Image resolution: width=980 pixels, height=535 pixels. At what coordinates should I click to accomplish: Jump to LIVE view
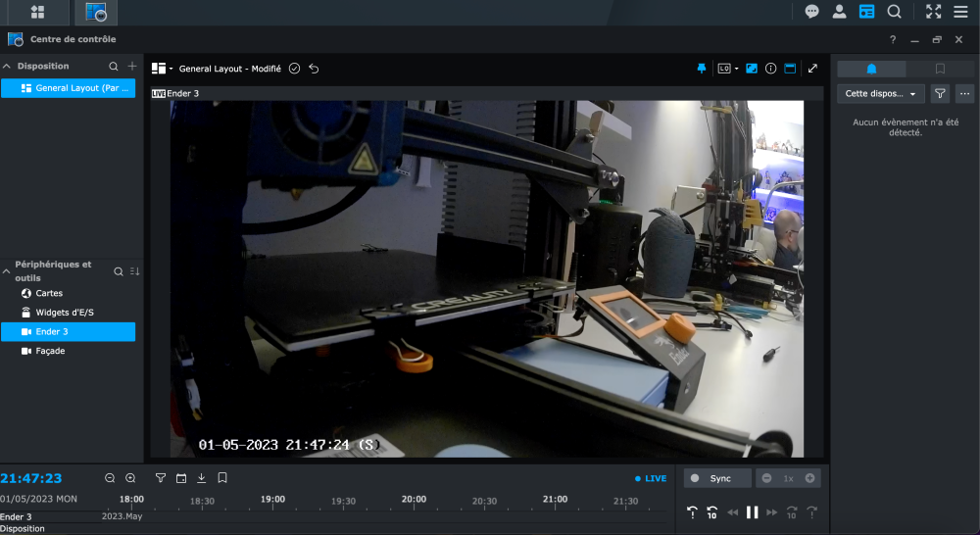tap(651, 478)
